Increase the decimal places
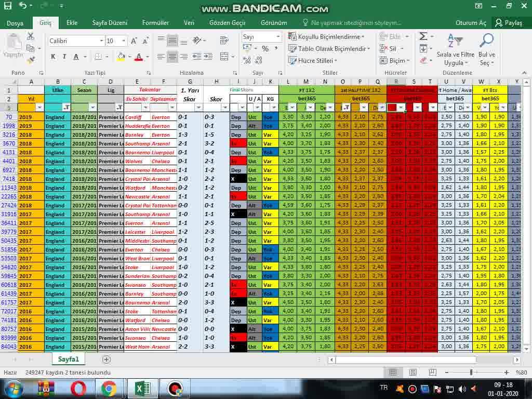532x399 pixels. point(247,60)
